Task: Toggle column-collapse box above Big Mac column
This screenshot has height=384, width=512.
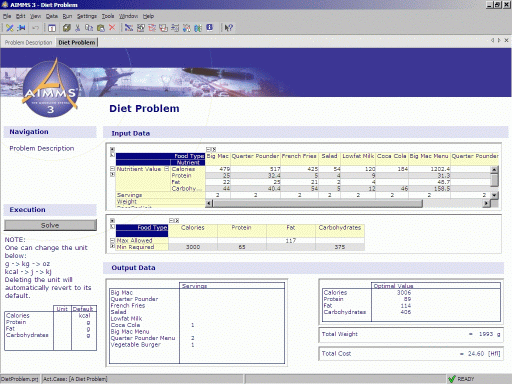Action: 208,149
